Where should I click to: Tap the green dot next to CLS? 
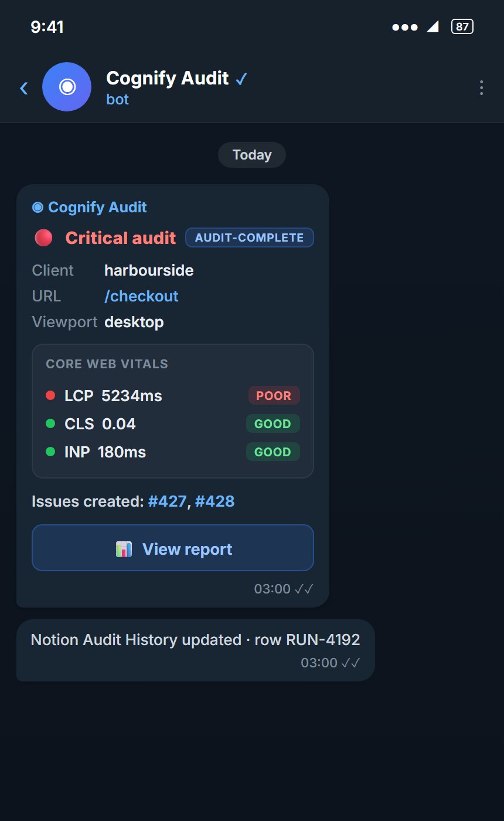50,423
